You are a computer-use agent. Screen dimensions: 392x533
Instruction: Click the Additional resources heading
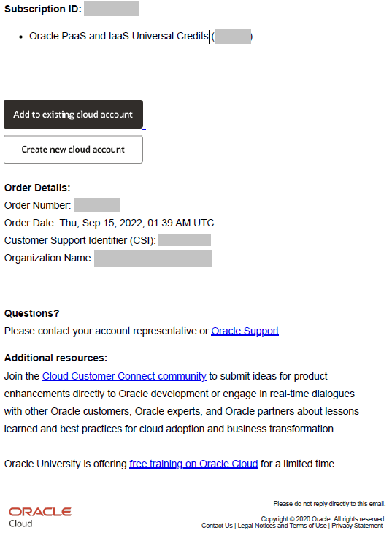(x=55, y=358)
